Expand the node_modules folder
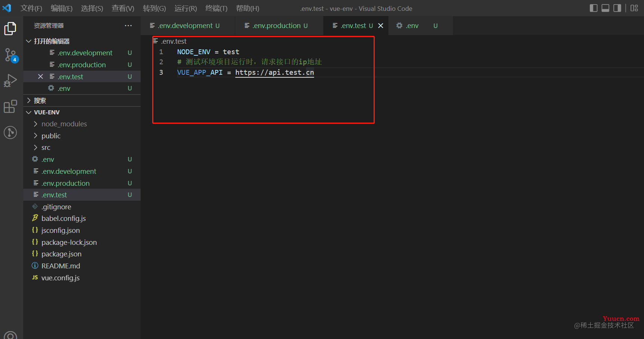 click(x=36, y=124)
